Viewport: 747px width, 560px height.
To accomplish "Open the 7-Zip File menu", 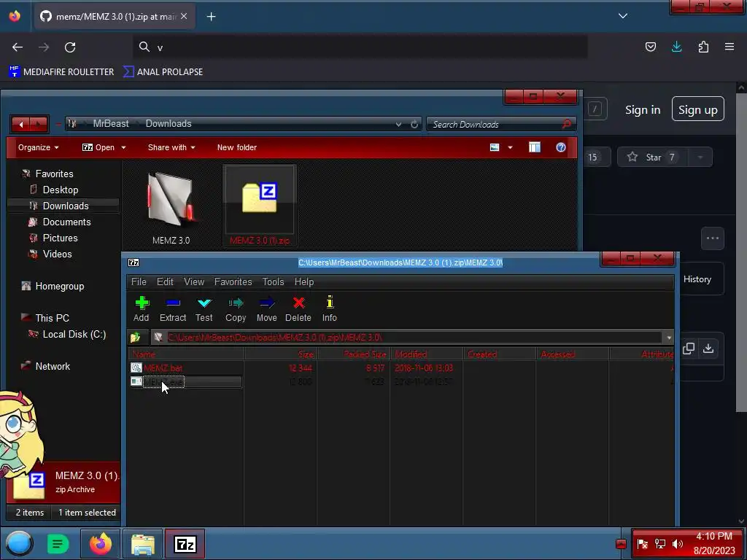I will (x=139, y=282).
